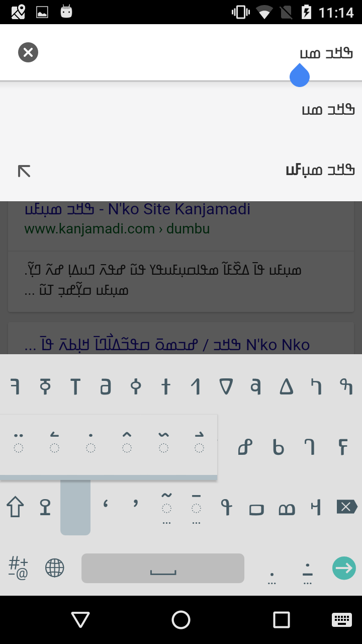
Task: Expand the macron combining mark key options
Action: tap(197, 507)
